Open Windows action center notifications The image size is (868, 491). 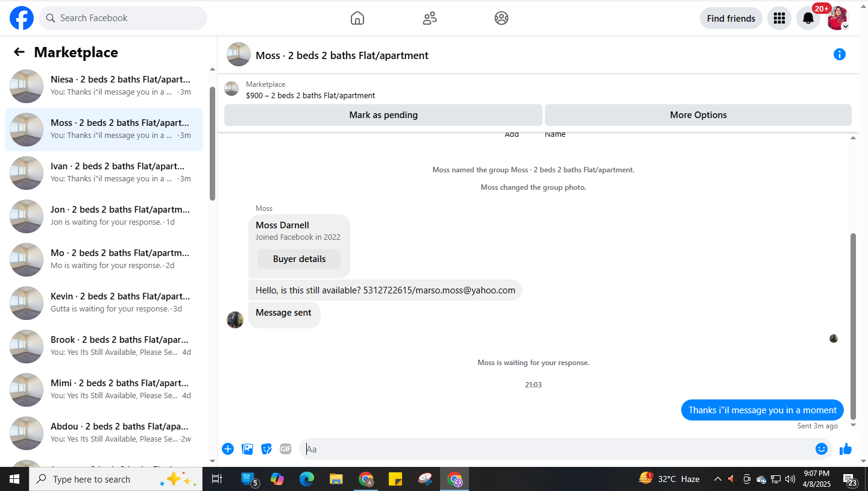coord(850,480)
